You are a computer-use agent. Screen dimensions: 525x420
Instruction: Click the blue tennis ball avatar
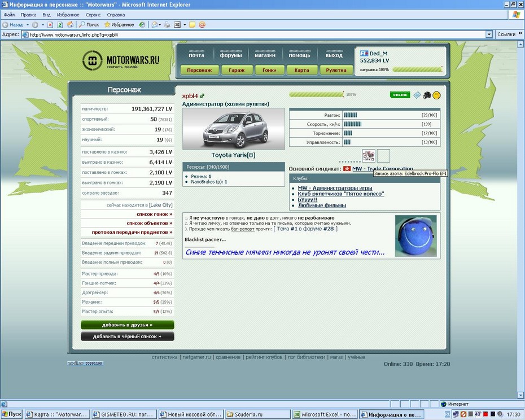pyautogui.click(x=415, y=236)
